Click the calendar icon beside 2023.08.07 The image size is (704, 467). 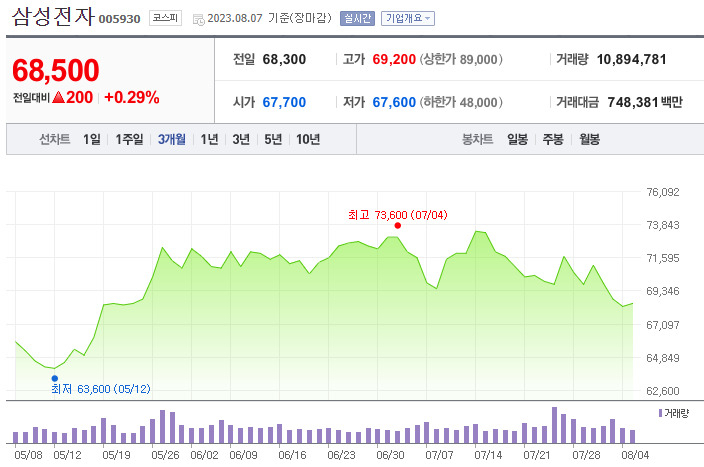point(198,19)
